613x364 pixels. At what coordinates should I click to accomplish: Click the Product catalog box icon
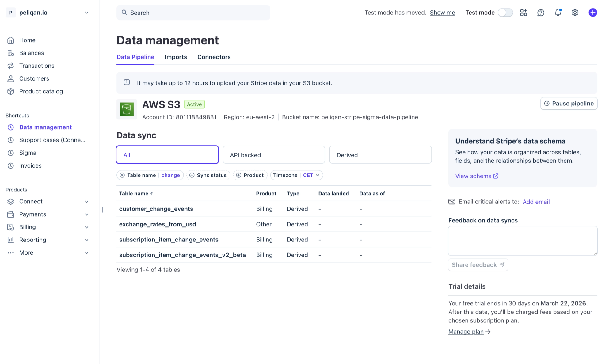pyautogui.click(x=11, y=92)
